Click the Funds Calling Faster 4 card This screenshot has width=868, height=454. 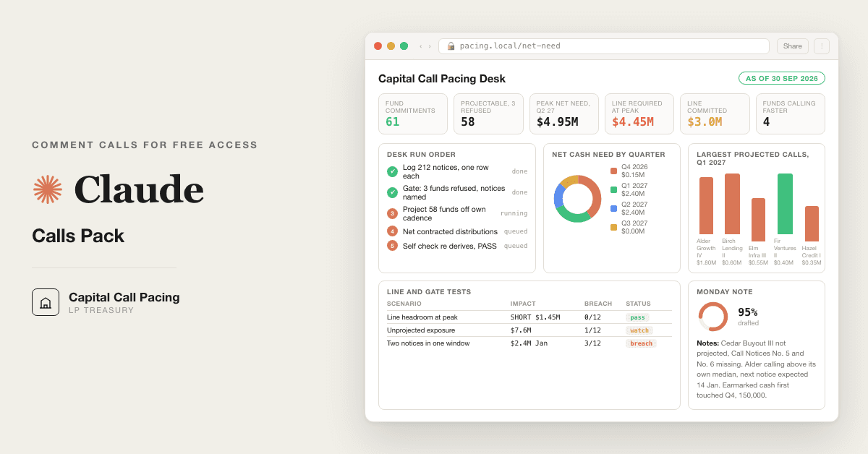click(791, 113)
